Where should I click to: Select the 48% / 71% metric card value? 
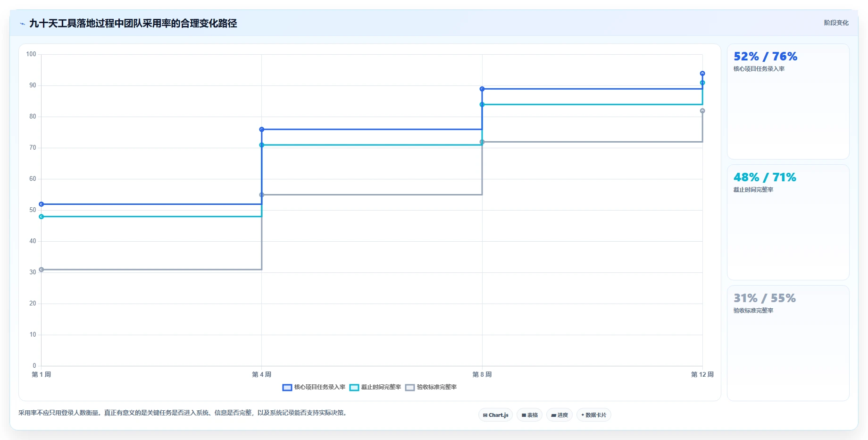(765, 178)
